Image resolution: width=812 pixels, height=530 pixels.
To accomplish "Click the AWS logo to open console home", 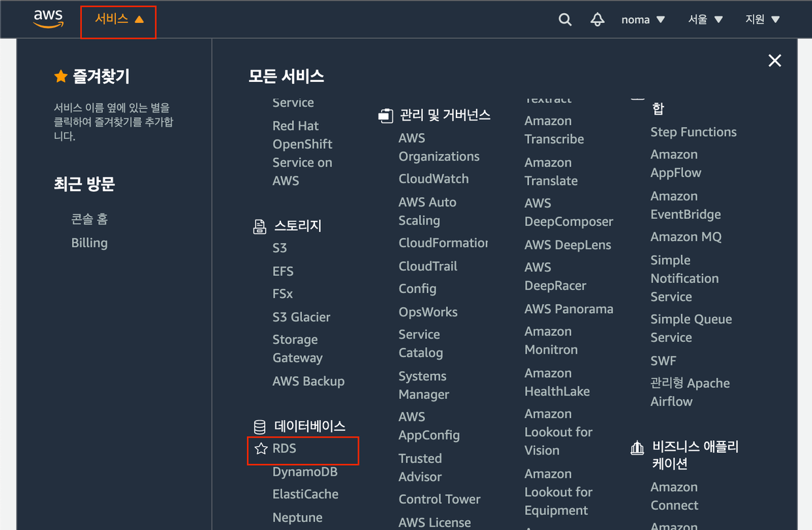I will click(x=48, y=20).
